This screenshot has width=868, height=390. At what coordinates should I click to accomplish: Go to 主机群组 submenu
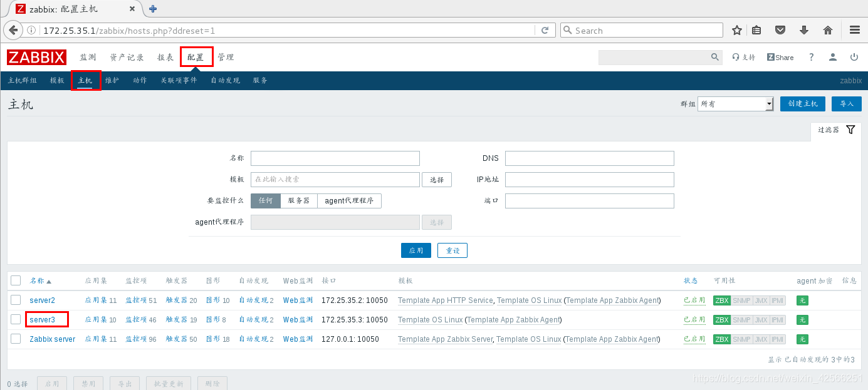(x=23, y=81)
